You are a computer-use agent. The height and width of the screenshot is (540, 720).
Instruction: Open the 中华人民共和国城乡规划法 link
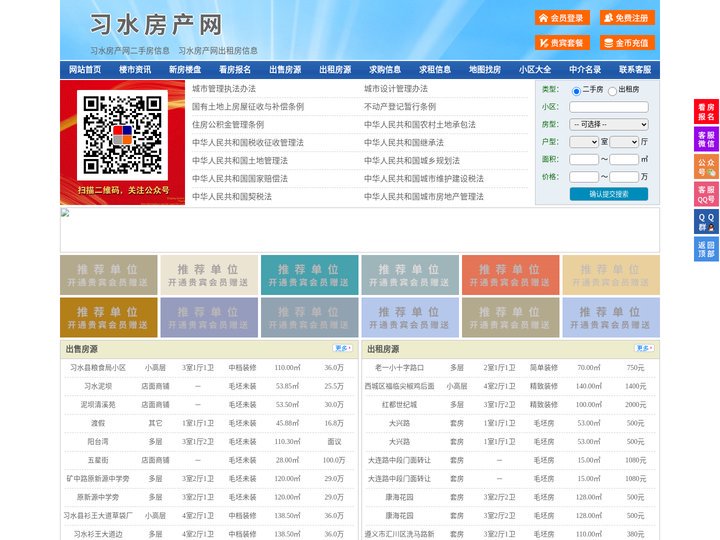pos(412,160)
